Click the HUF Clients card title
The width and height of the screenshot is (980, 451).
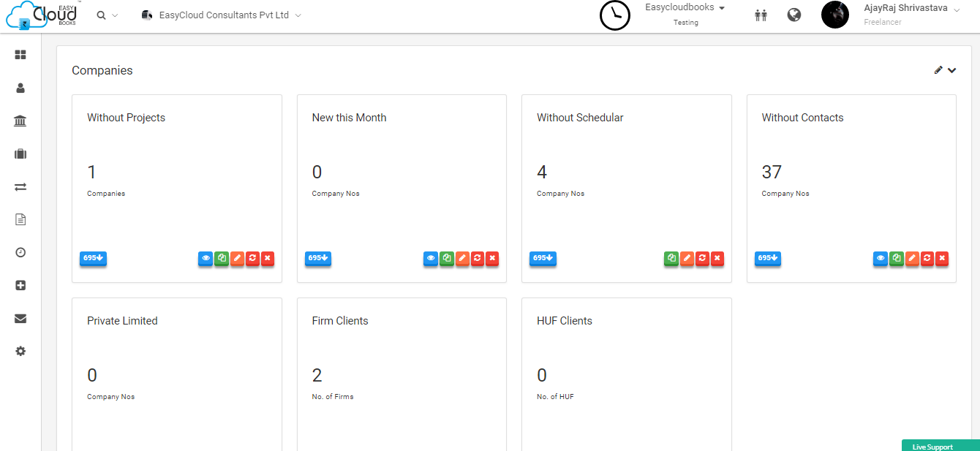565,321
